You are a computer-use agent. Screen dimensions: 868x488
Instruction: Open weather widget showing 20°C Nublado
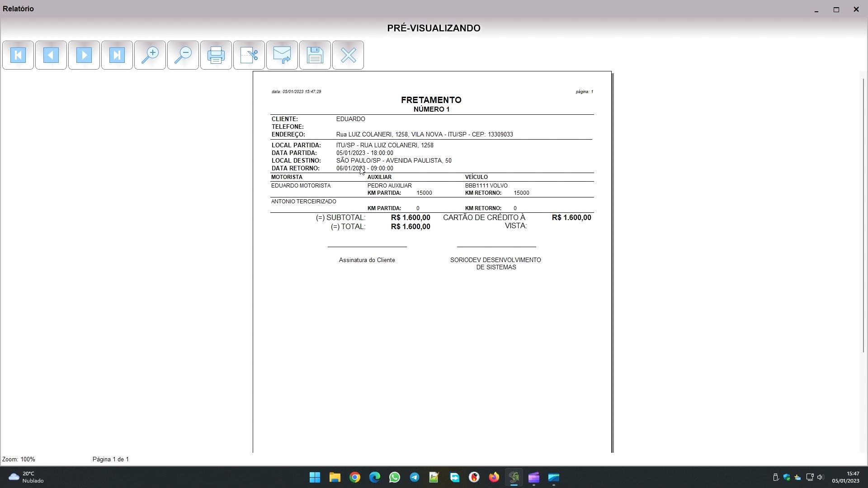[x=26, y=477]
